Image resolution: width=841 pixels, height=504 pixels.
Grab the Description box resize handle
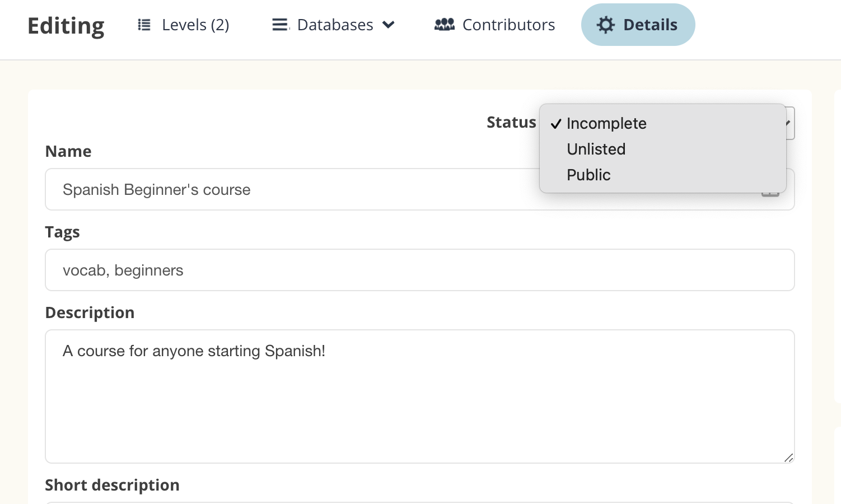pos(788,458)
